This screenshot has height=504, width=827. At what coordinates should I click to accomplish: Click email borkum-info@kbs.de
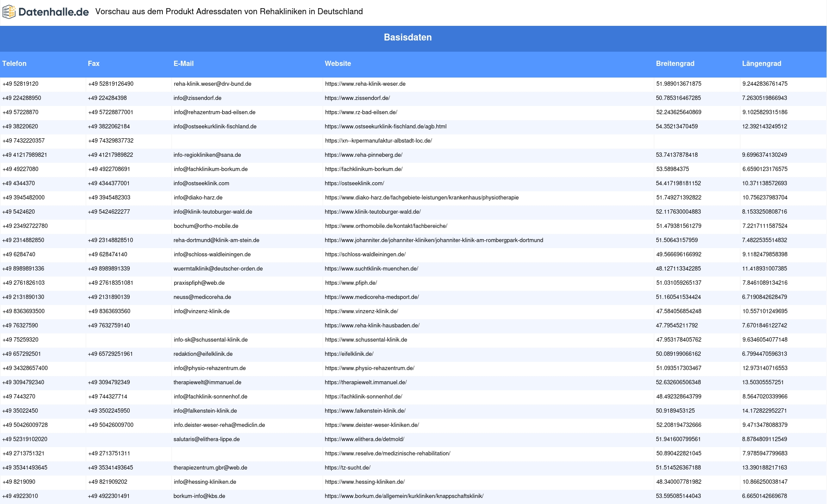coord(199,496)
